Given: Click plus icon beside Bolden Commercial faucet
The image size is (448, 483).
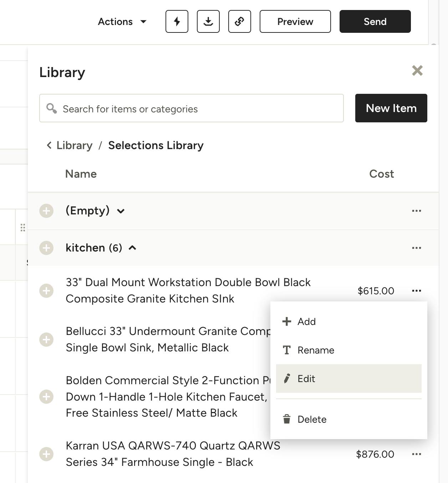Looking at the screenshot, I should [x=46, y=396].
